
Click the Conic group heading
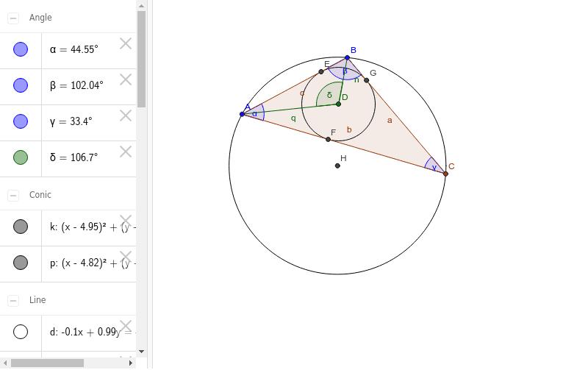(x=40, y=195)
